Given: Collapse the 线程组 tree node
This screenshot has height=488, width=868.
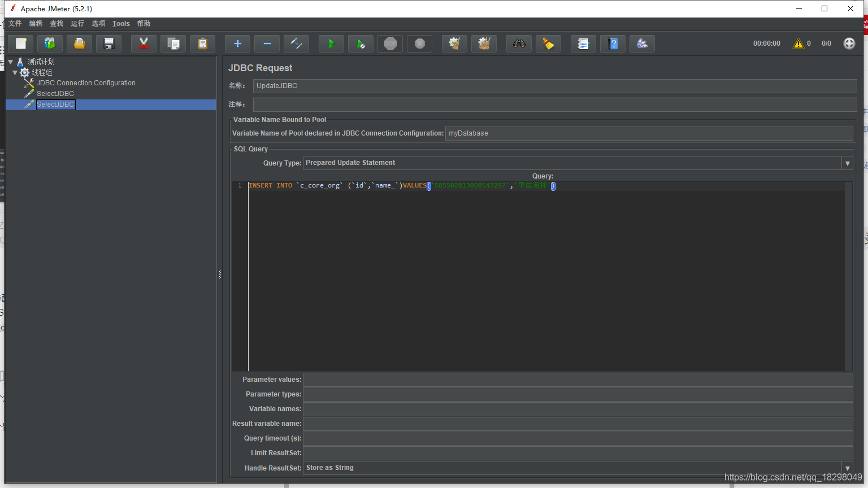Looking at the screenshot, I should tap(15, 72).
